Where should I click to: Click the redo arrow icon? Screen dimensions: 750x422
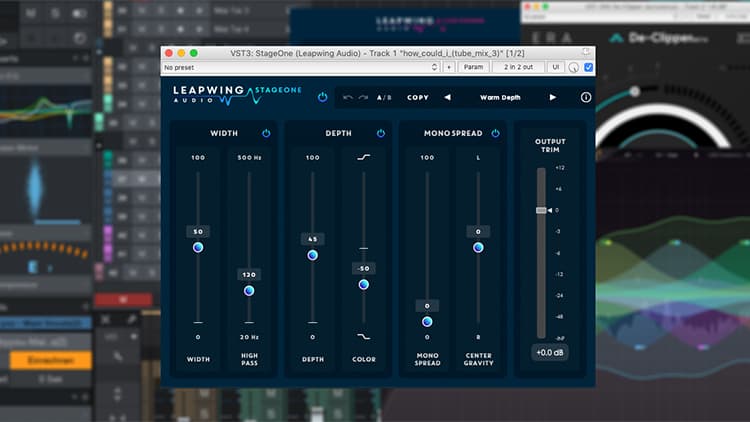tap(364, 98)
